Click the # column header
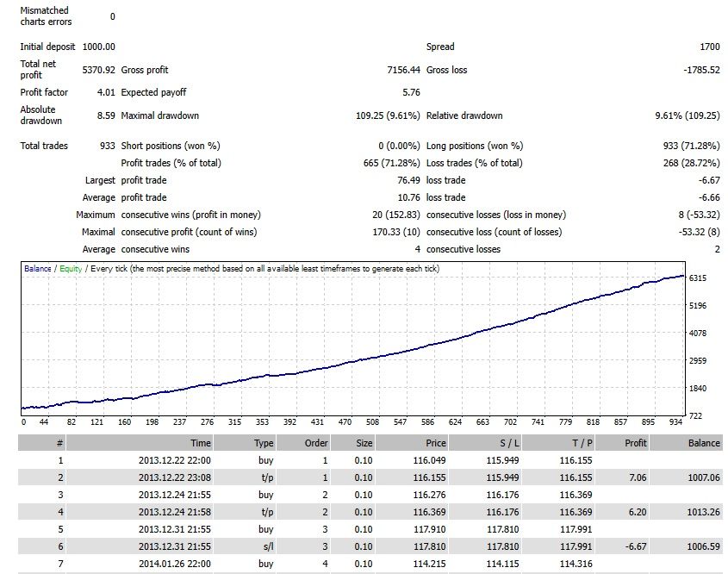Screen dimensions: 728x574 pos(42,443)
